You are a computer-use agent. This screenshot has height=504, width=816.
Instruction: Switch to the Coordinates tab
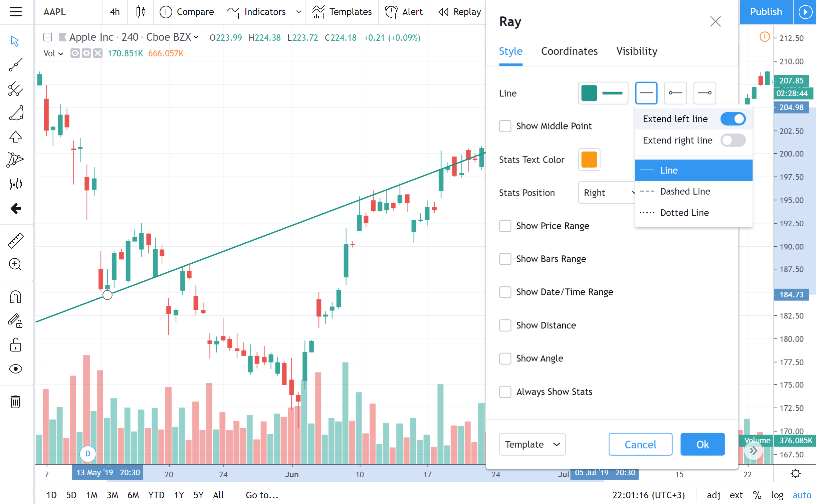(x=569, y=51)
